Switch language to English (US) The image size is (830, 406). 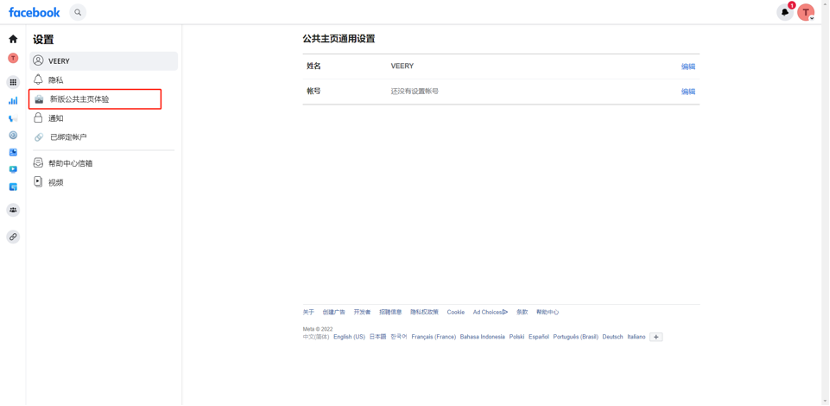pos(349,337)
